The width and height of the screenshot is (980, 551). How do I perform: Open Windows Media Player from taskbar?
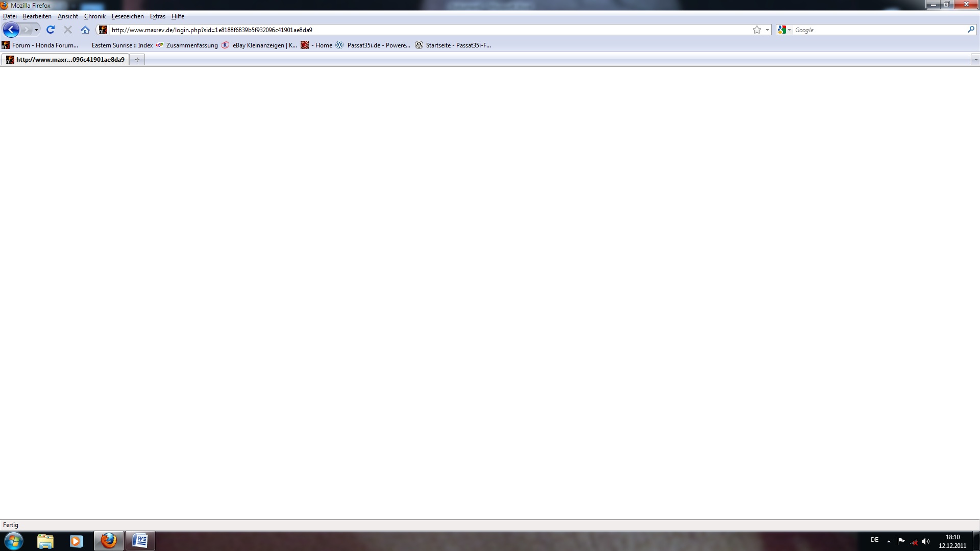click(x=76, y=541)
